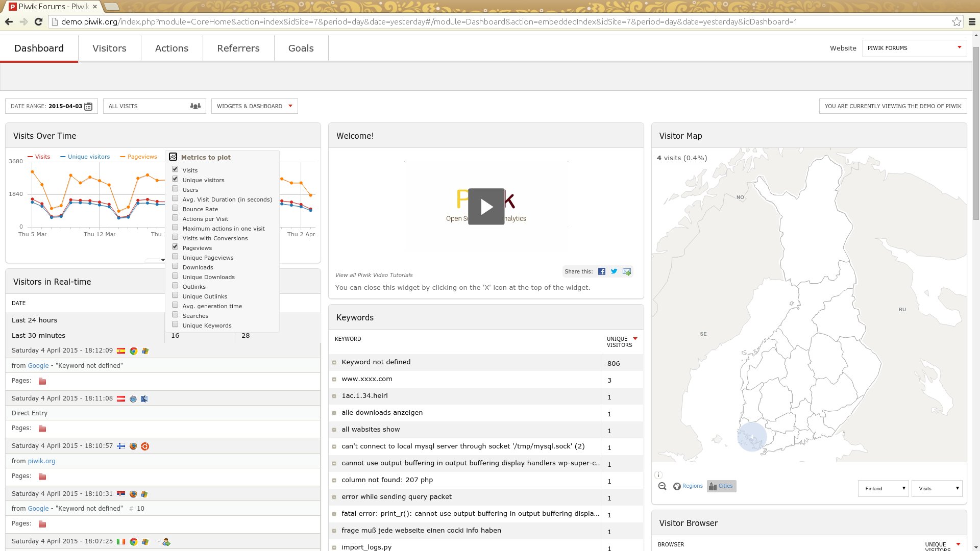This screenshot has height=551, width=980.
Task: Share the video on Facebook
Action: pos(602,271)
